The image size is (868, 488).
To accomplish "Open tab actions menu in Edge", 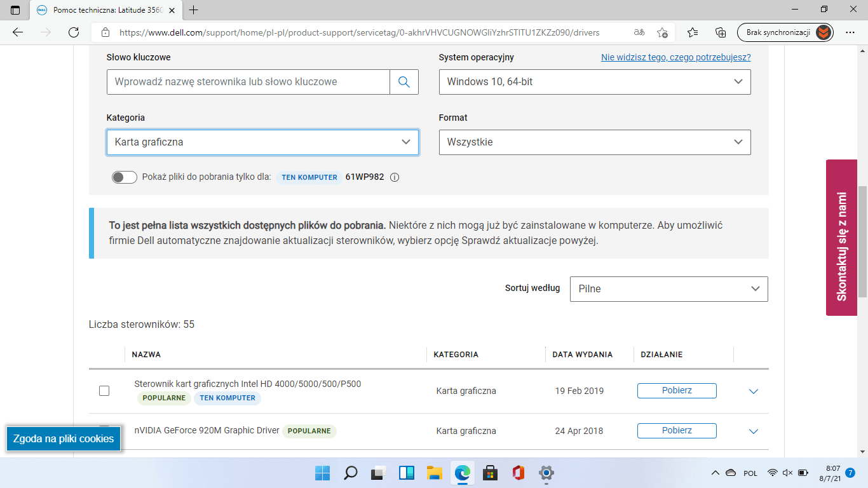I will (15, 10).
